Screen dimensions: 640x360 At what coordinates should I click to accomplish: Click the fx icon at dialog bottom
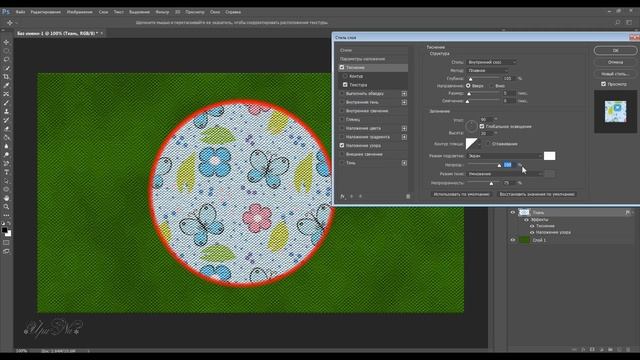[342, 196]
